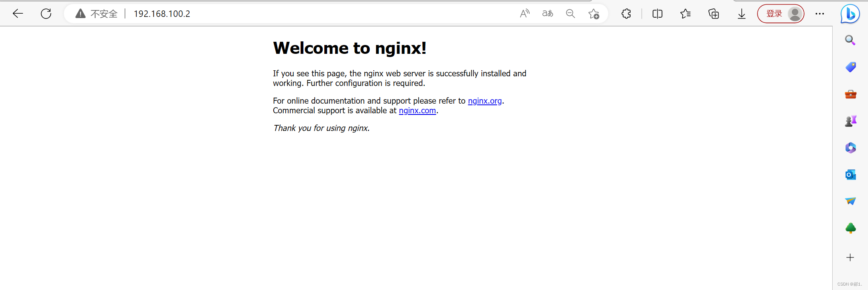Add a sidebar app with plus icon
This screenshot has height=290, width=868.
pos(850,257)
